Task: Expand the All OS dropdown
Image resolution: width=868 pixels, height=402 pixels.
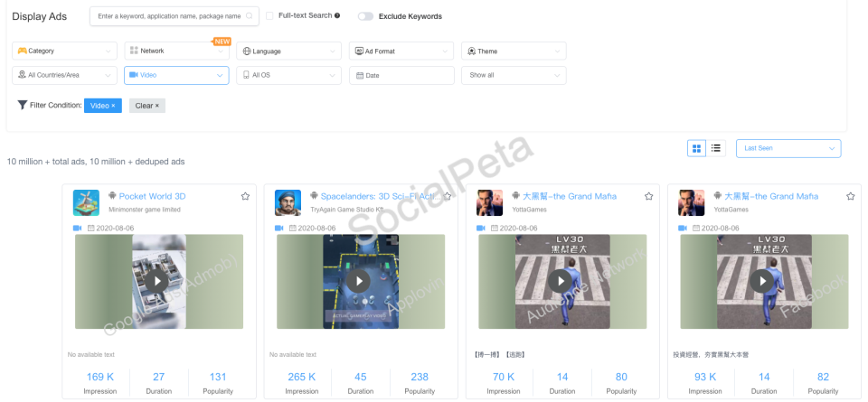Action: [289, 75]
